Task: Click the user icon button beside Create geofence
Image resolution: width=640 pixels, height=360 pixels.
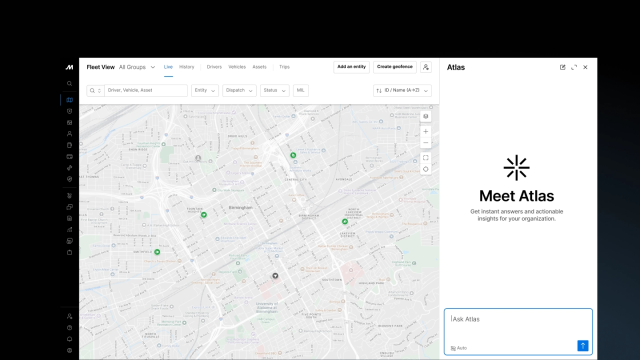Action: tap(426, 67)
